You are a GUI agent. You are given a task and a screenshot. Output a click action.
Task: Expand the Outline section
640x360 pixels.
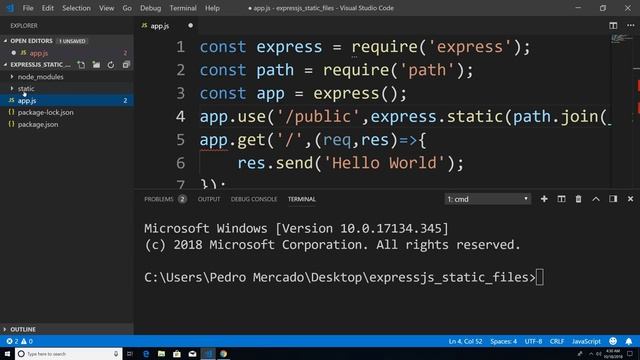23,329
